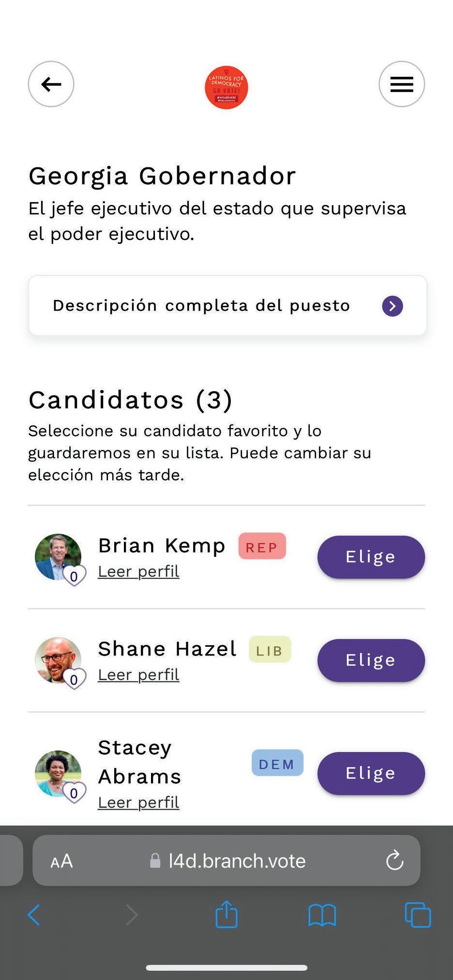This screenshot has height=980, width=453.
Task: Open Brian Kemp's Leer perfil link
Action: pos(138,571)
